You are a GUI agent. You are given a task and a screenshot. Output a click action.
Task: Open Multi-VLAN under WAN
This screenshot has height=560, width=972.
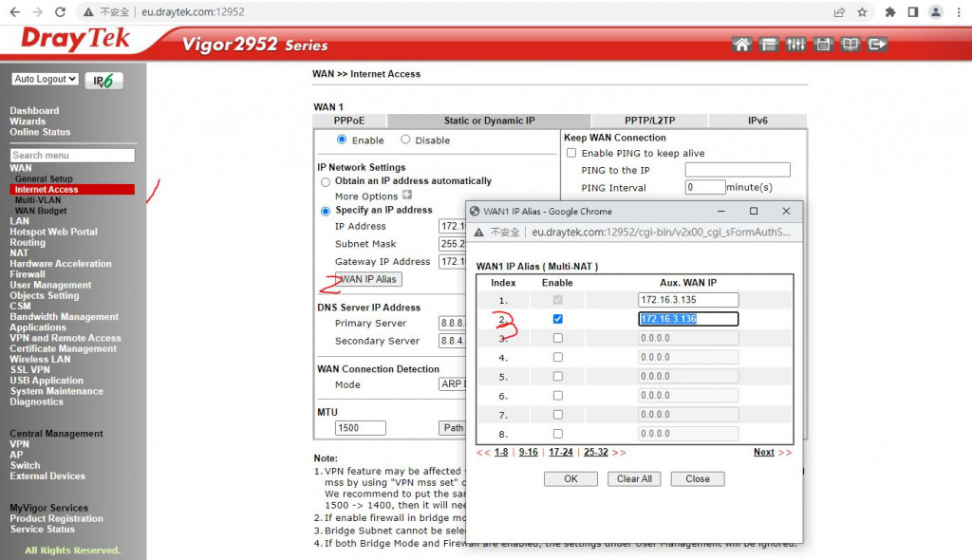38,199
